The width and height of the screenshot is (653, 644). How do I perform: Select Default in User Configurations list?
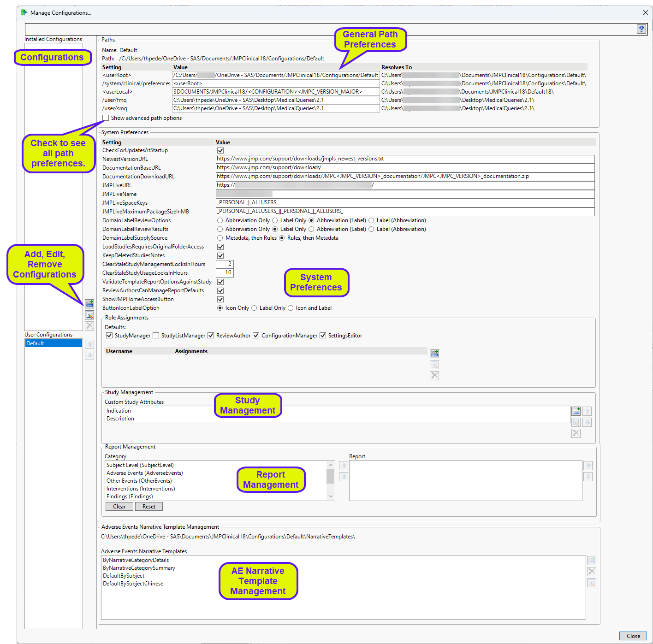pos(53,343)
